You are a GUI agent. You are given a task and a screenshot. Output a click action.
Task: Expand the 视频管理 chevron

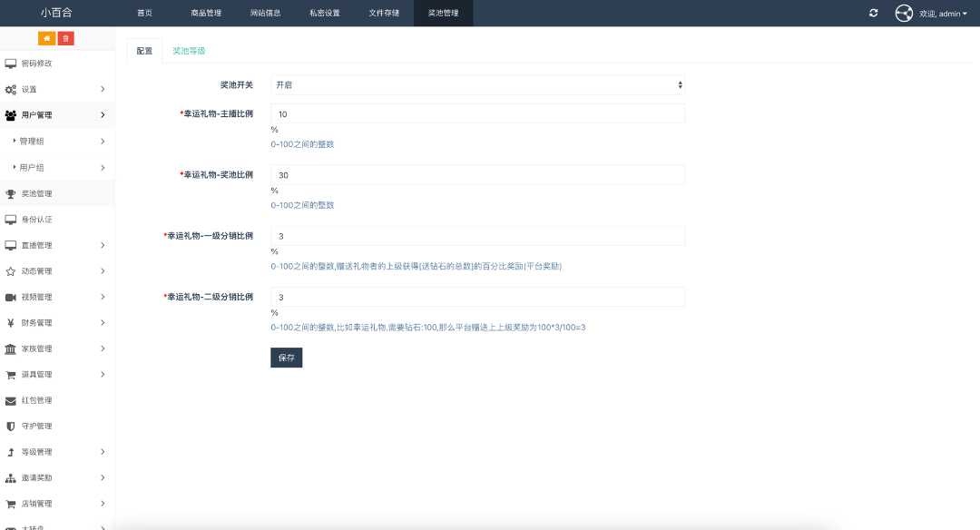tap(103, 297)
